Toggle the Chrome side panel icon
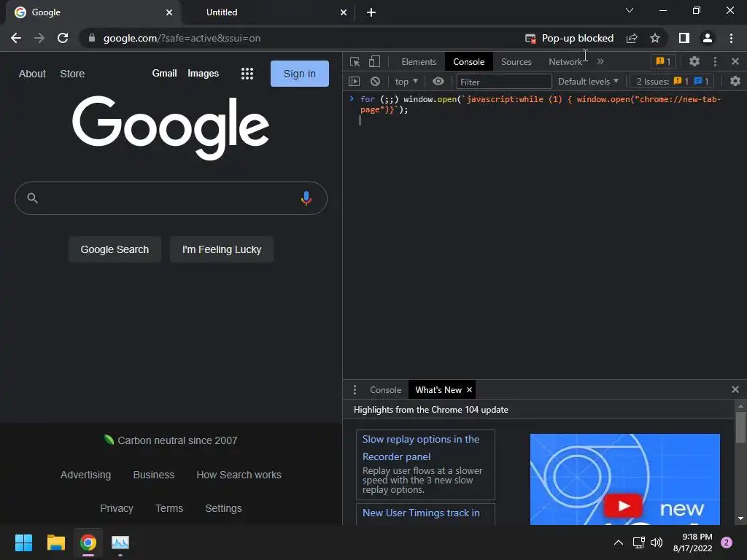The width and height of the screenshot is (747, 560). (684, 38)
